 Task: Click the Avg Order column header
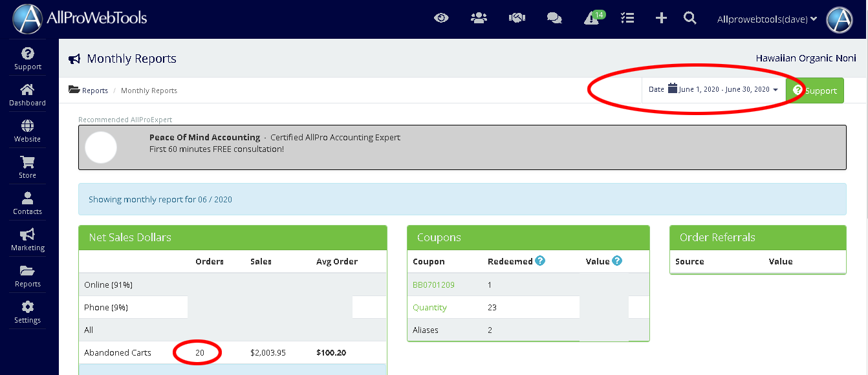click(337, 261)
